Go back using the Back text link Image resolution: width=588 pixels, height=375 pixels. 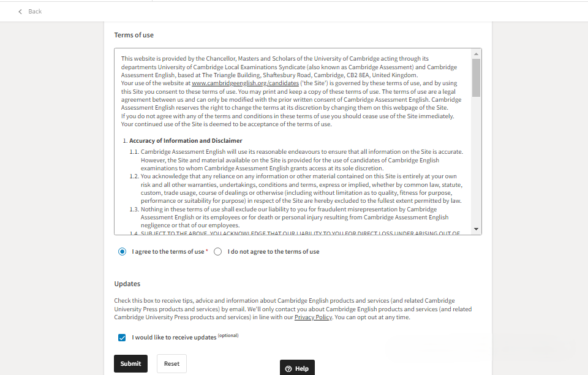tap(35, 12)
